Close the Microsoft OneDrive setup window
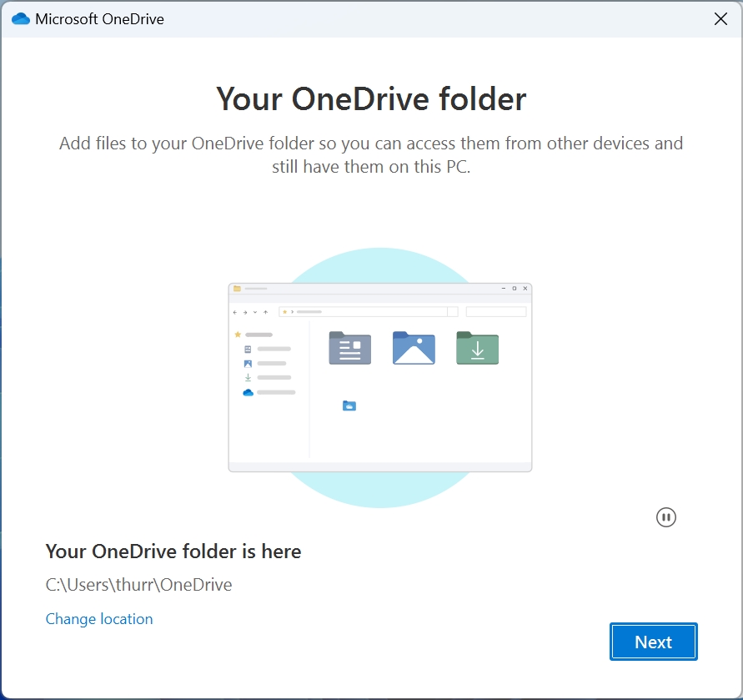 click(x=720, y=19)
